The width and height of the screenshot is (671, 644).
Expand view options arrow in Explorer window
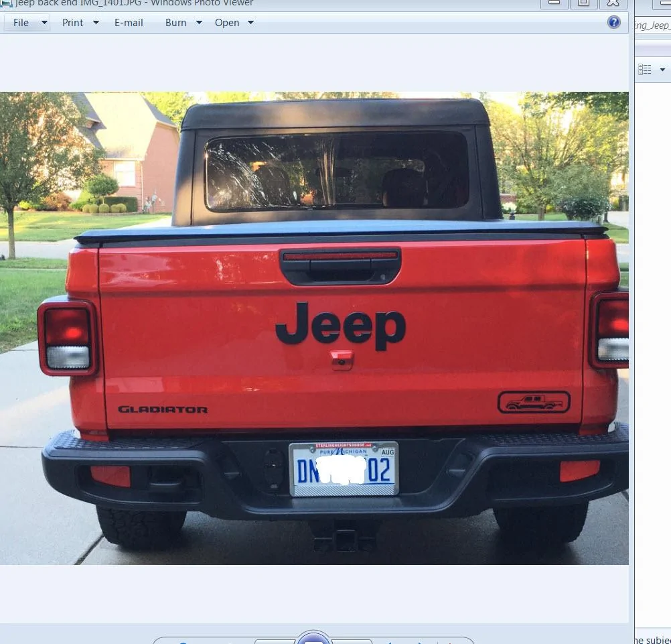point(662,70)
